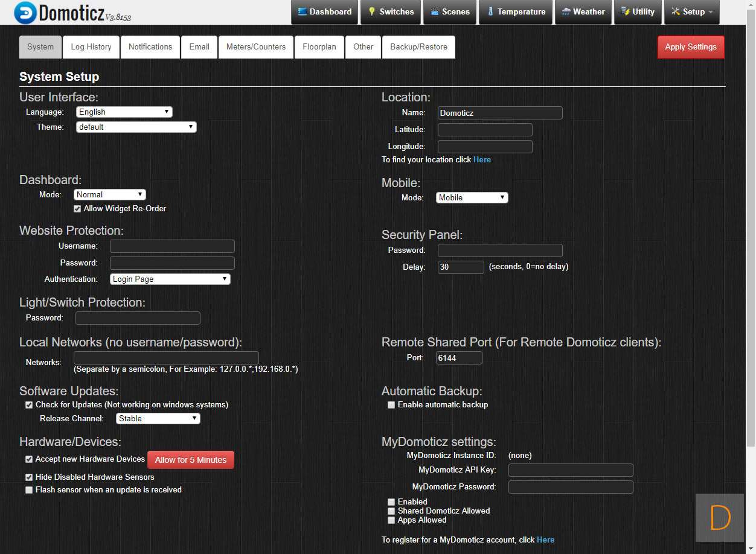Screen dimensions: 756x554
Task: Click the Switches light bulb icon
Action: (x=372, y=11)
